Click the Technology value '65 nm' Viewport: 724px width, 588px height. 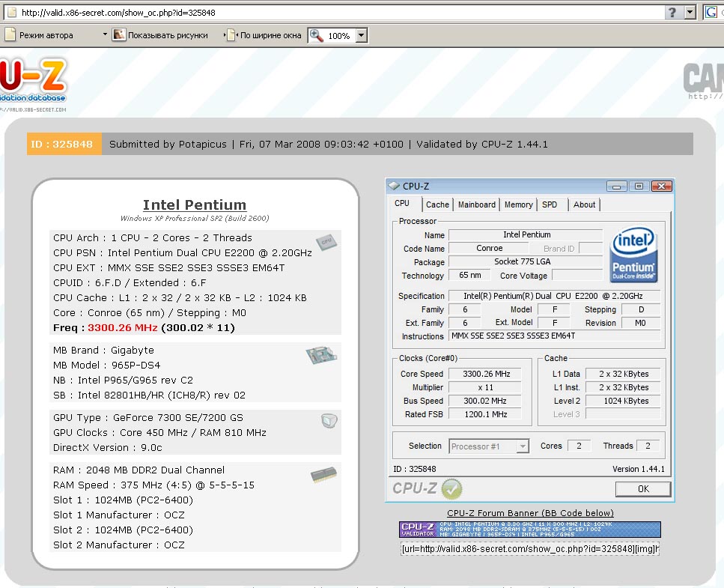point(469,275)
